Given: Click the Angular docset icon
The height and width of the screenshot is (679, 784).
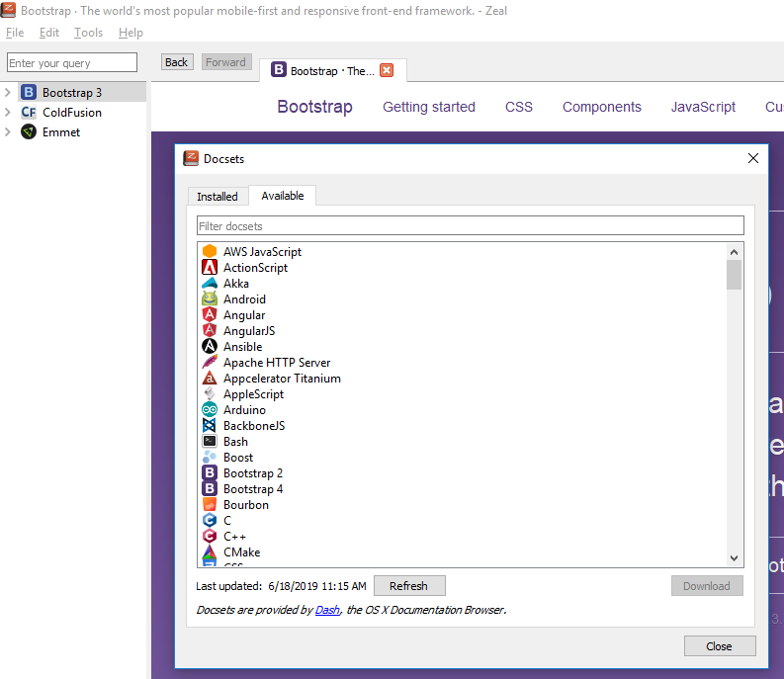Looking at the screenshot, I should [x=210, y=315].
